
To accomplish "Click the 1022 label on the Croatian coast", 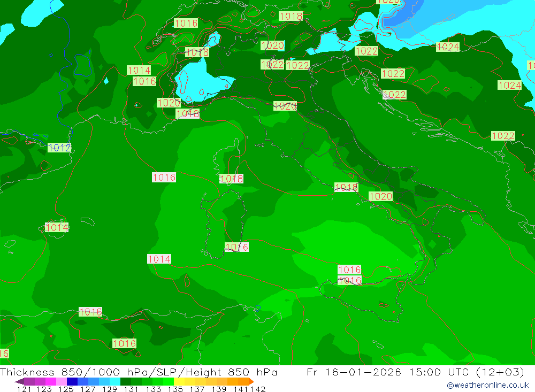I will [x=394, y=95].
